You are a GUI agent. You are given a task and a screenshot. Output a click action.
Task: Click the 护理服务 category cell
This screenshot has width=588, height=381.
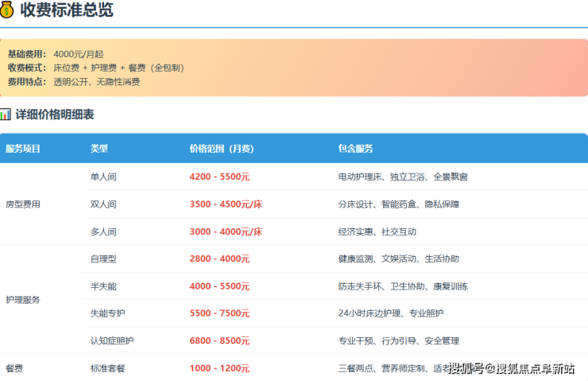(23, 300)
